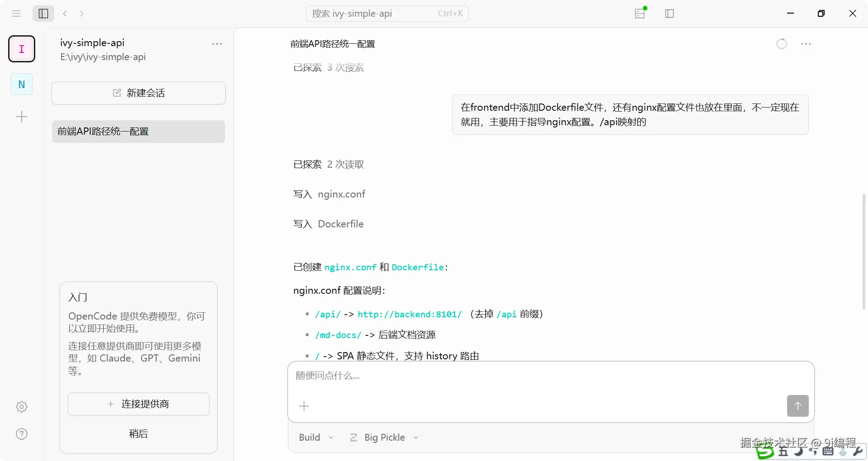The image size is (868, 461).
Task: Toggle the right side panel icon
Action: coord(670,14)
